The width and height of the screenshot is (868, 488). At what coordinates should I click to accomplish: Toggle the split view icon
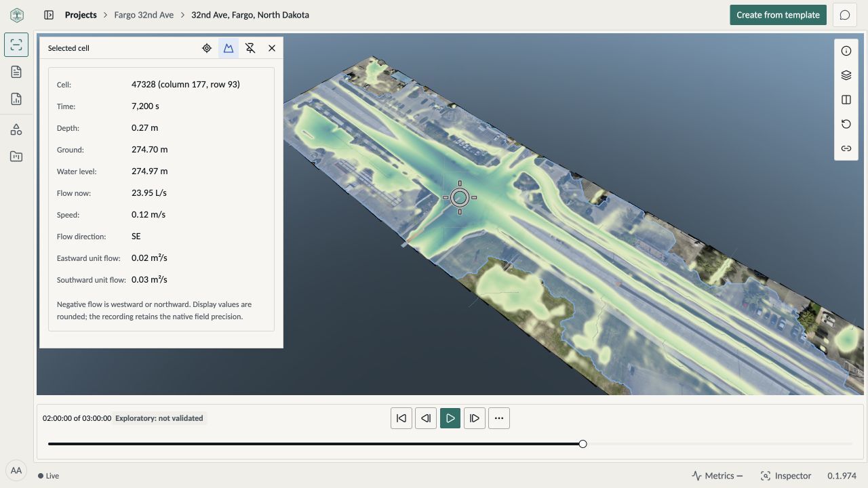pos(846,100)
